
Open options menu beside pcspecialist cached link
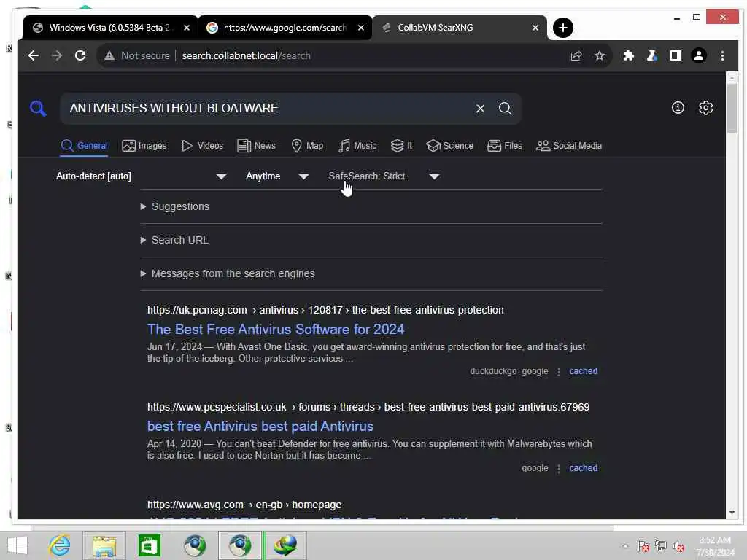[x=559, y=469]
